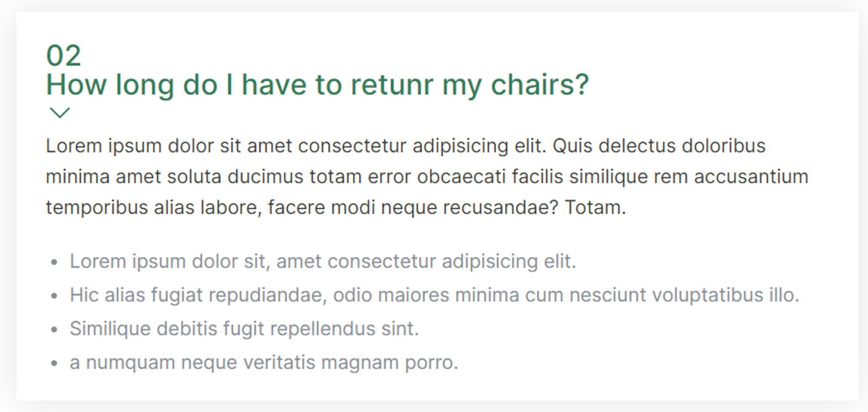Click the words 'How long' in the heading

(110, 85)
